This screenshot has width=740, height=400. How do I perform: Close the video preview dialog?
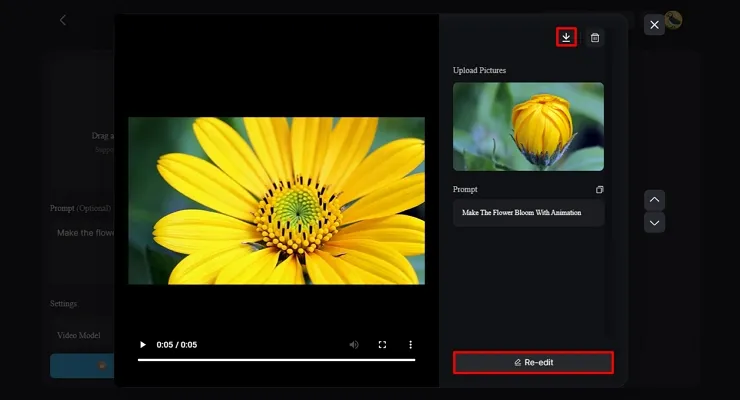654,25
